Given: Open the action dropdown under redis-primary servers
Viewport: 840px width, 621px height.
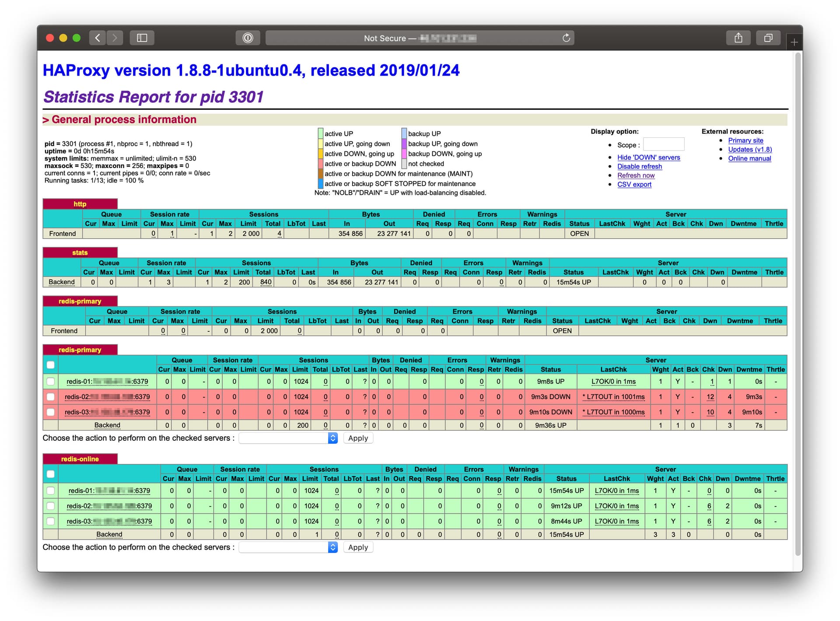Looking at the screenshot, I should click(x=288, y=438).
